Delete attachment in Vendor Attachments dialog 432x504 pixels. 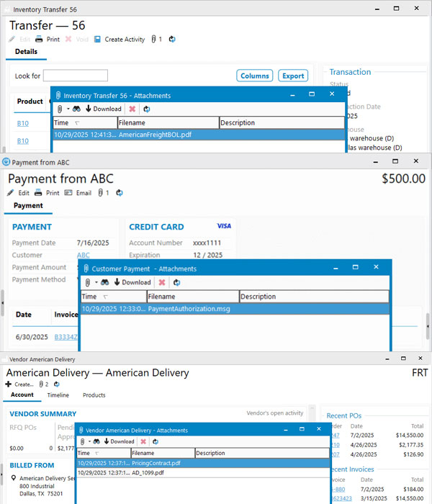[143, 441]
